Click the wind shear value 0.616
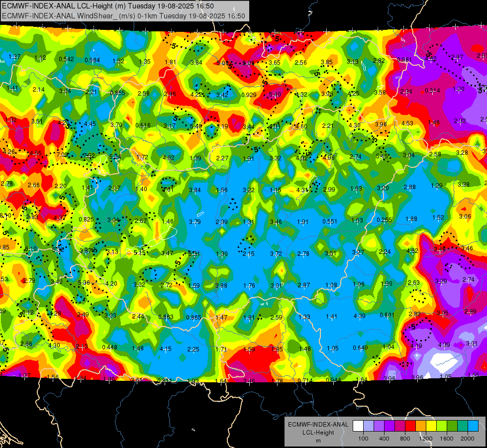This screenshot has height=448, width=487. (x=143, y=125)
